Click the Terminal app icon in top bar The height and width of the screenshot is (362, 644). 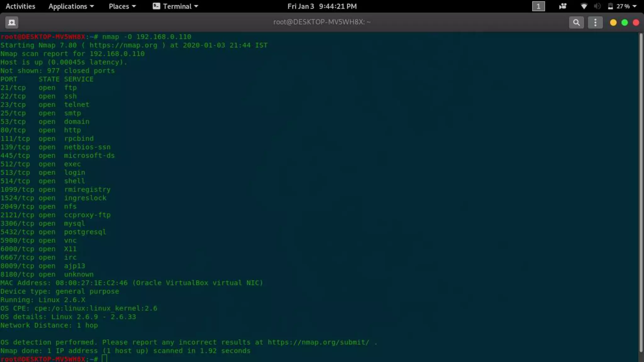coord(156,6)
